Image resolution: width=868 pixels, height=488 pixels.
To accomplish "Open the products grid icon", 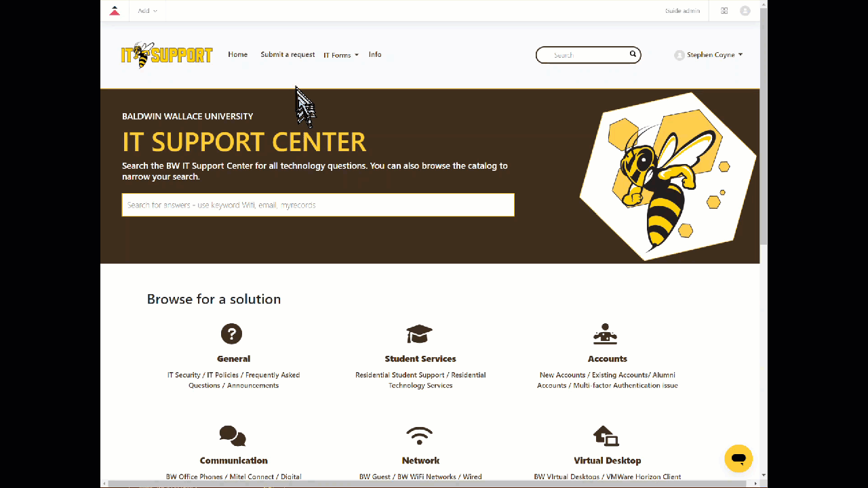I will [724, 11].
